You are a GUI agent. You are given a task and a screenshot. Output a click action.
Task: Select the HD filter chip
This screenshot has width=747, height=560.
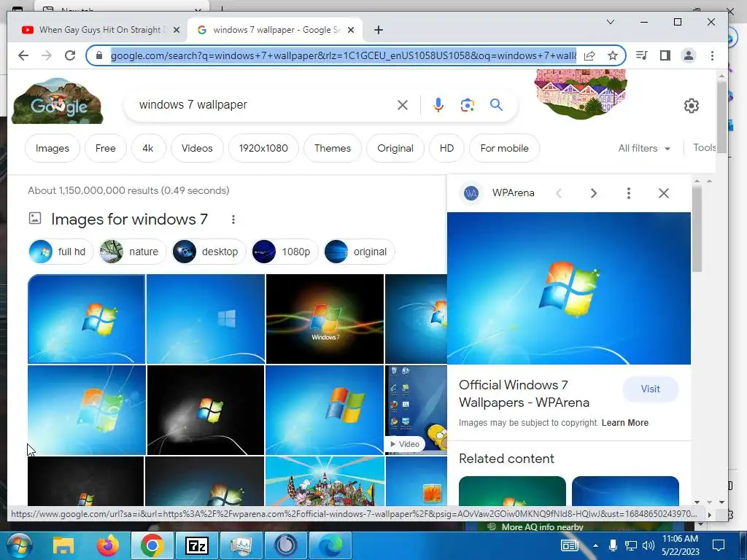point(447,148)
